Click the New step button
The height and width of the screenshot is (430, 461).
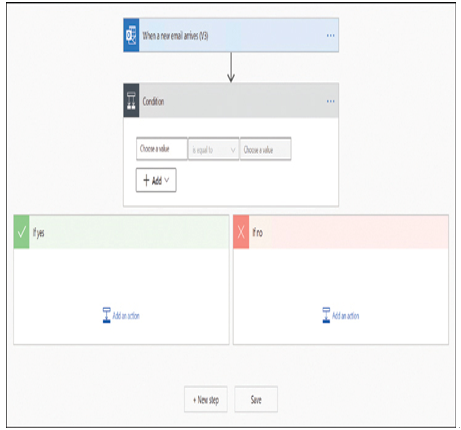[206, 399]
